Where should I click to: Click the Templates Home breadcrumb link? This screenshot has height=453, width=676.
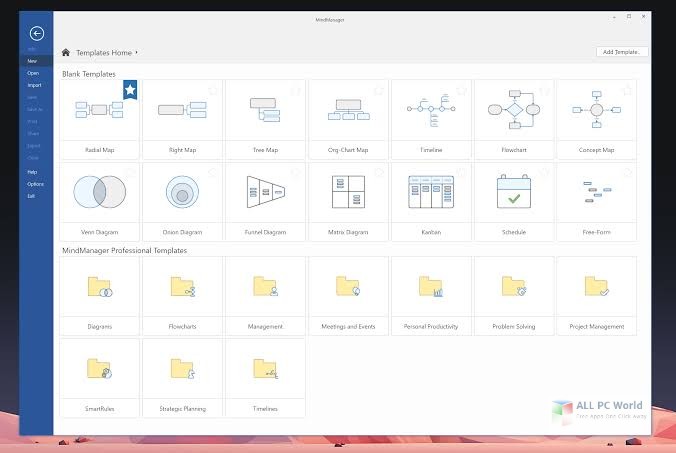point(104,53)
